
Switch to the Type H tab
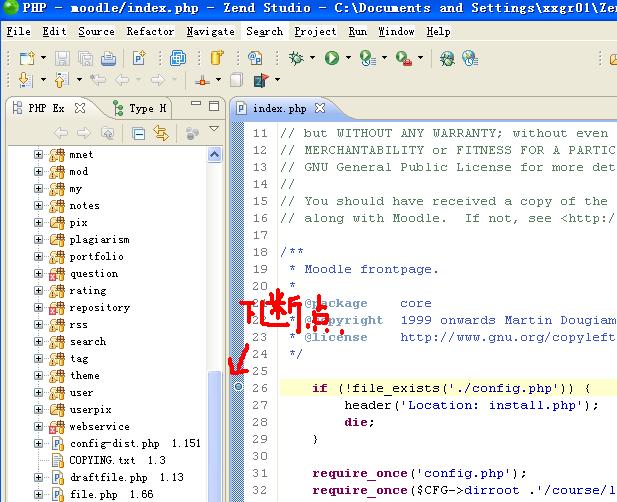tap(140, 108)
